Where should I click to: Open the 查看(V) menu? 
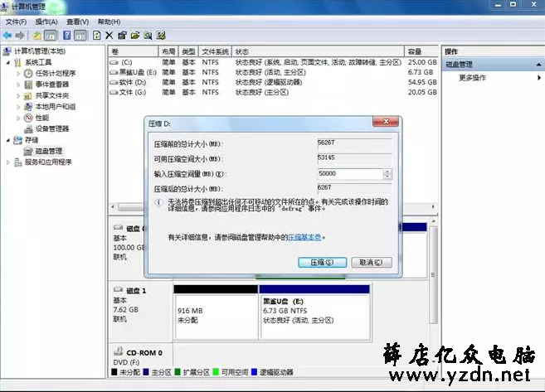point(77,22)
